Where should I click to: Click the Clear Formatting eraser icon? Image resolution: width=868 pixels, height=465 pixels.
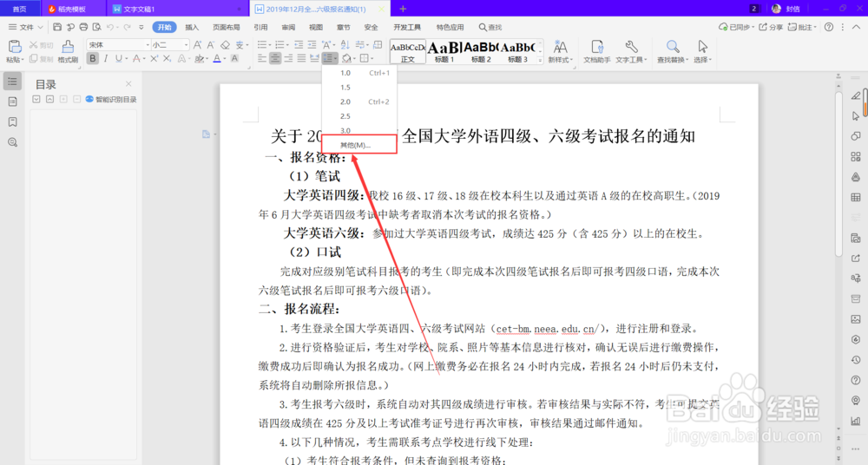tap(225, 45)
